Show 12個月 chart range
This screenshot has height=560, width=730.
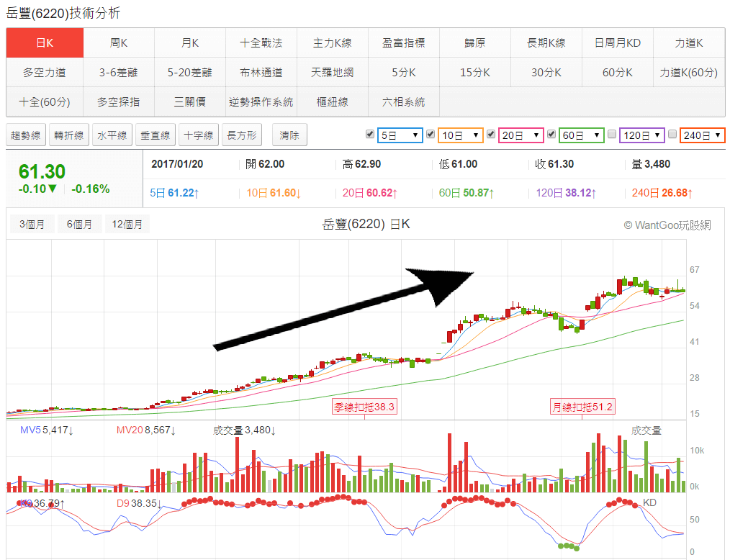(x=127, y=223)
